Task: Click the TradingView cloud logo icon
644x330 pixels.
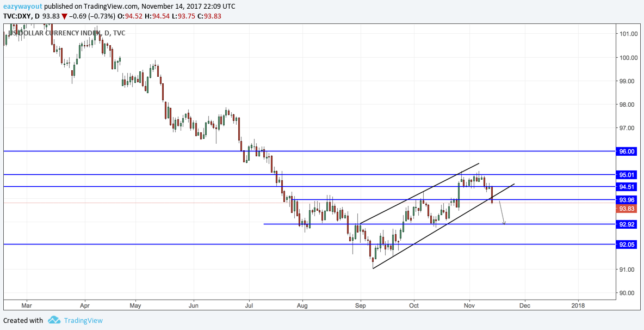Action: click(x=54, y=320)
